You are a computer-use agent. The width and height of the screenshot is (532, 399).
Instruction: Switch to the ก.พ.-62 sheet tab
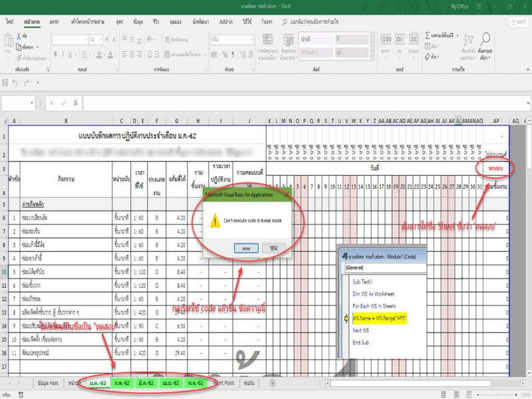122,383
